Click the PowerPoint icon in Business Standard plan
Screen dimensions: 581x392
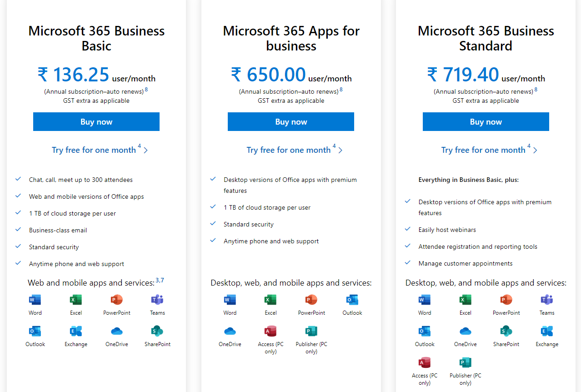tap(506, 300)
